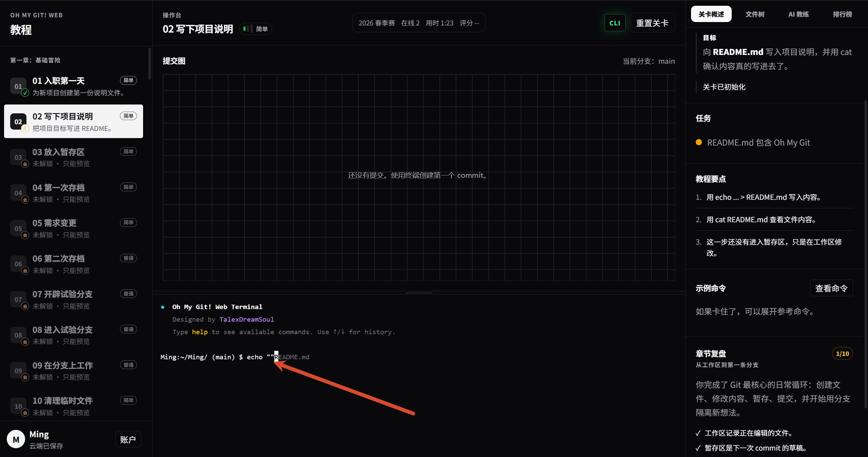
Task: Click the right panel vertical scrollbar
Action: [865, 254]
